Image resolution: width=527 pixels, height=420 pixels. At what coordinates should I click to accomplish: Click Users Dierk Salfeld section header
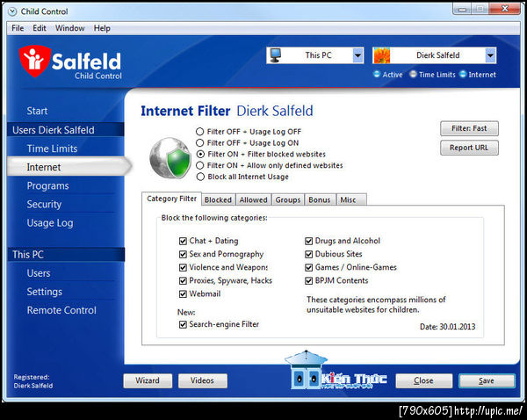(x=66, y=130)
